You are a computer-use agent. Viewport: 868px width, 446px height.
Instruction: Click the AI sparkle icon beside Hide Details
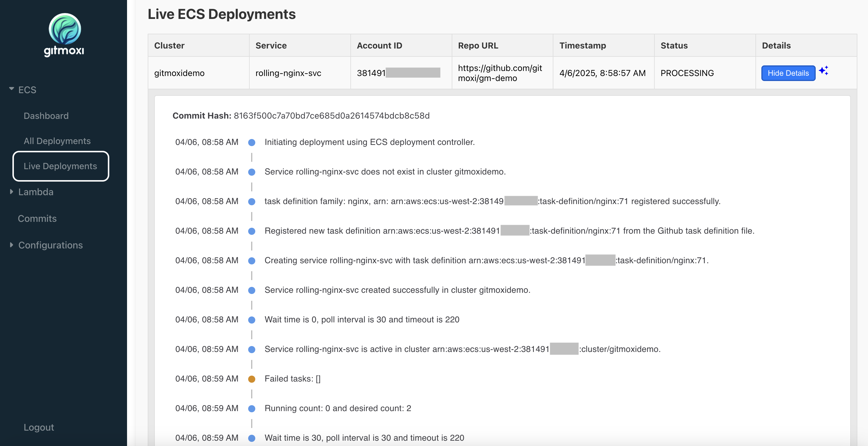(x=823, y=70)
